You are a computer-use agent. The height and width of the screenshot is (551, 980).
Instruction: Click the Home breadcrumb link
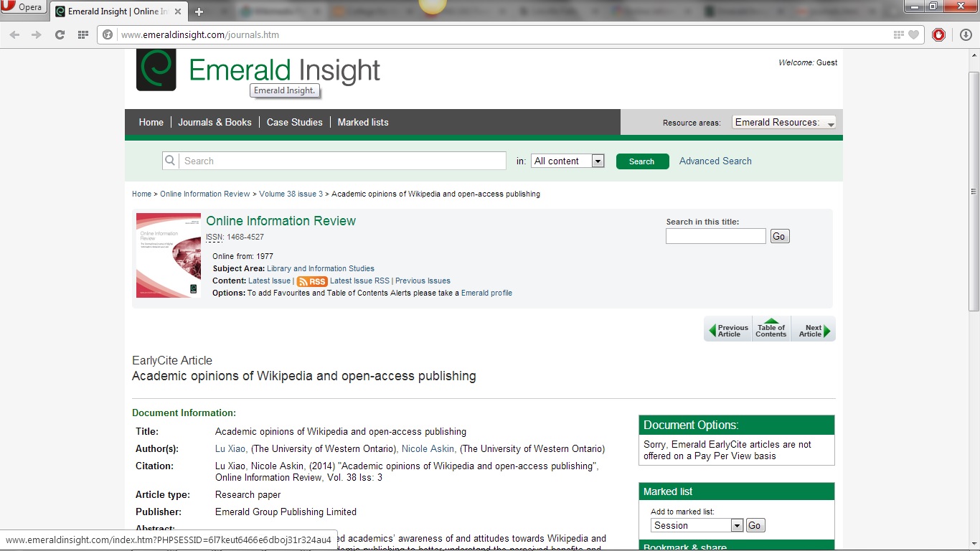pyautogui.click(x=141, y=194)
